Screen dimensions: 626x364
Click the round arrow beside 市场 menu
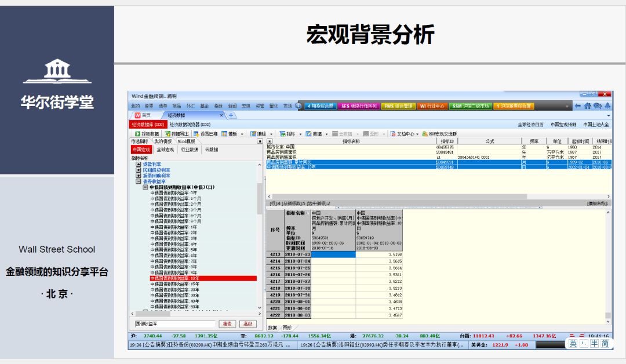299,105
